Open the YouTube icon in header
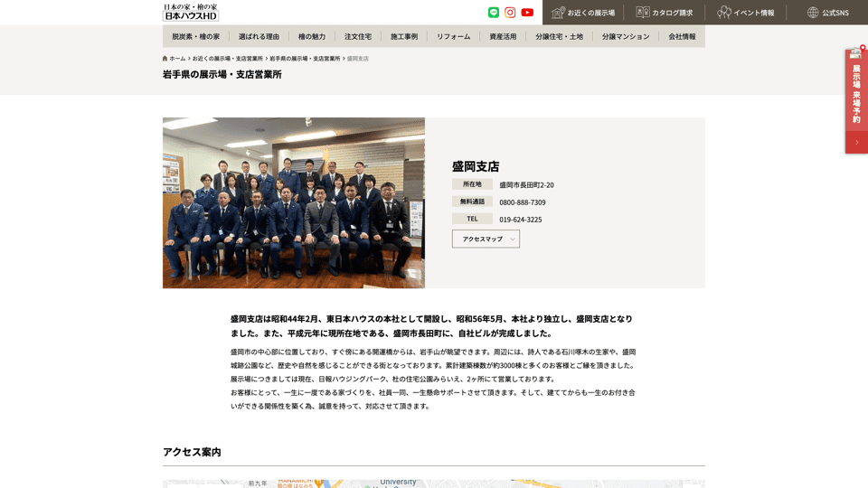Viewport: 868px width, 488px height. point(527,12)
